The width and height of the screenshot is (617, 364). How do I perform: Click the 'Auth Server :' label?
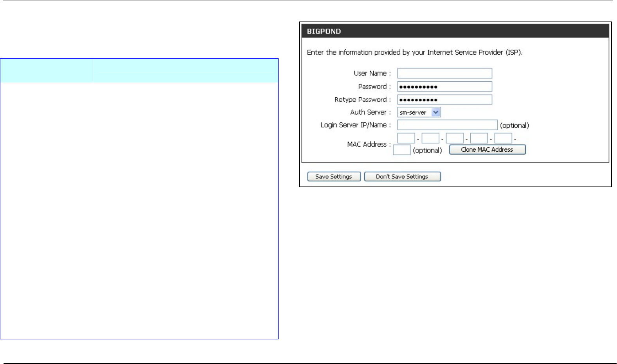[371, 112]
